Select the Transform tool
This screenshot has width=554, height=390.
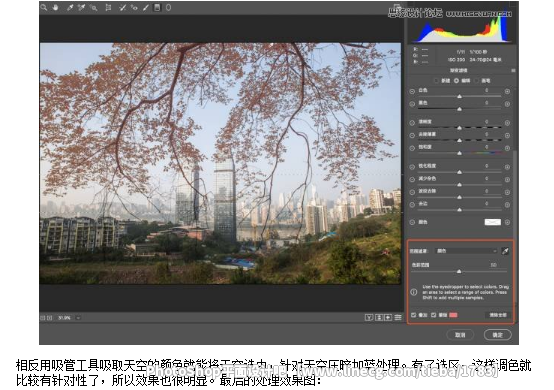pyautogui.click(x=108, y=7)
